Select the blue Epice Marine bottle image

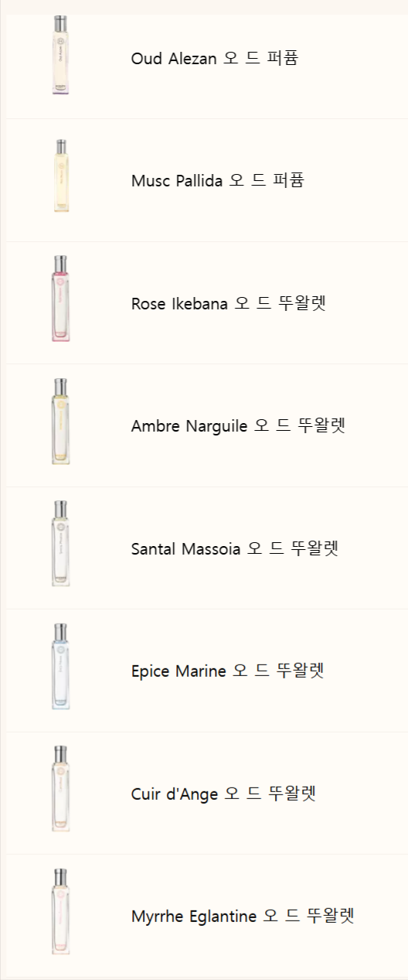click(x=61, y=667)
